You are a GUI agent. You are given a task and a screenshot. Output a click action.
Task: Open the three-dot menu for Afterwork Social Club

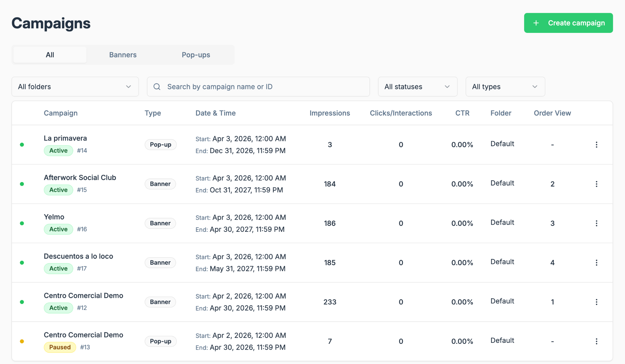[596, 184]
